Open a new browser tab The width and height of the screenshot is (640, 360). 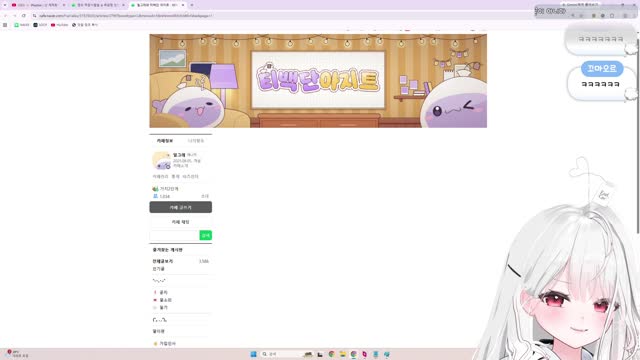pyautogui.click(x=192, y=5)
